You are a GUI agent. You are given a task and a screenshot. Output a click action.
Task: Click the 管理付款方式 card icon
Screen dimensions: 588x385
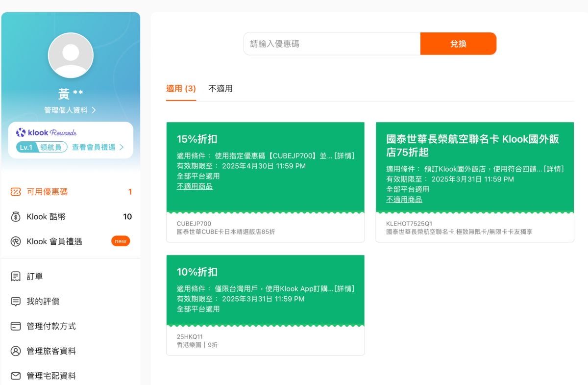click(16, 326)
